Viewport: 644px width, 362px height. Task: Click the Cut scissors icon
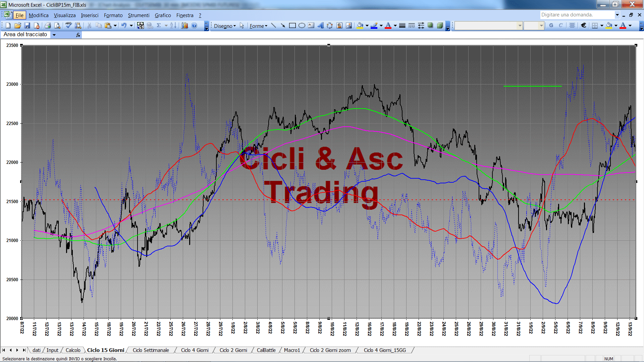tap(89, 25)
